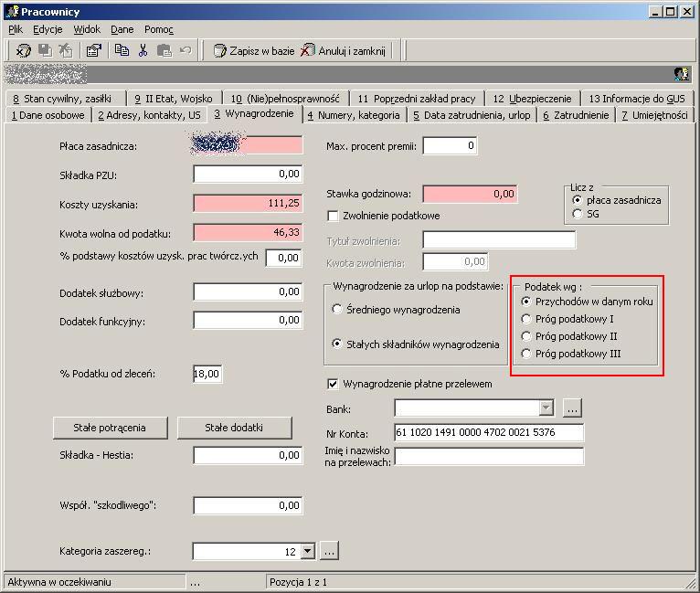Click 'Pozycja 1 z 1' status text
Image resolution: width=700 pixels, height=593 pixels.
coord(298,582)
